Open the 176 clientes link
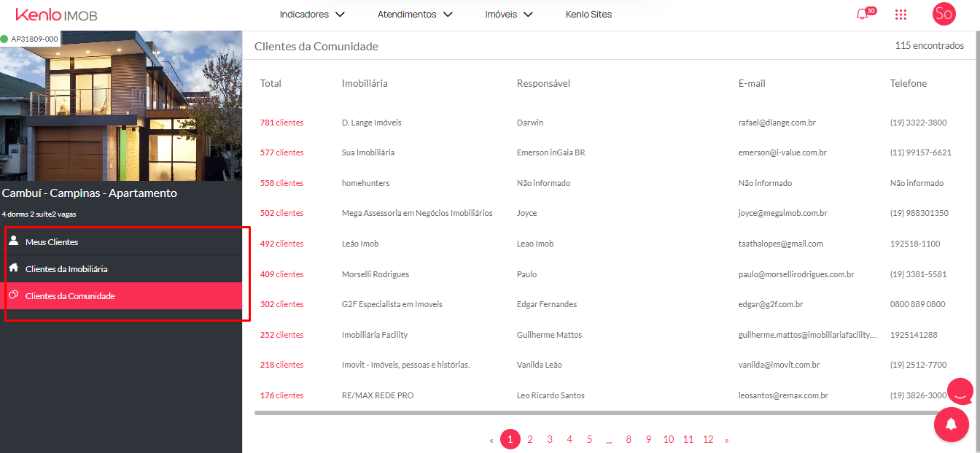980x453 pixels. pos(281,395)
